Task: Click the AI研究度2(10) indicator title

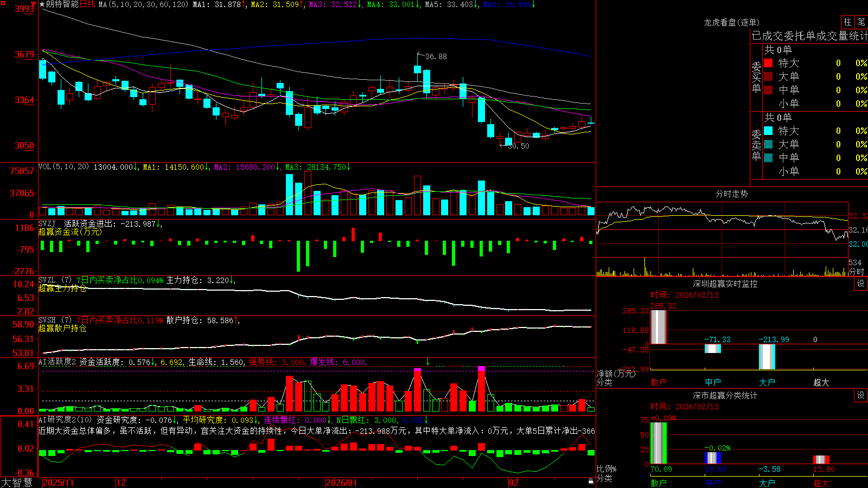Action: (x=66, y=420)
